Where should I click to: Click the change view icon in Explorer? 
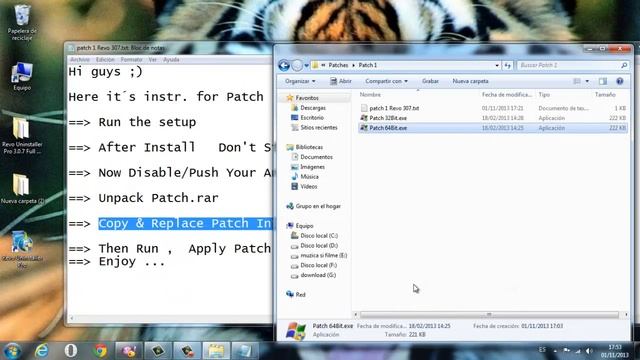577,81
